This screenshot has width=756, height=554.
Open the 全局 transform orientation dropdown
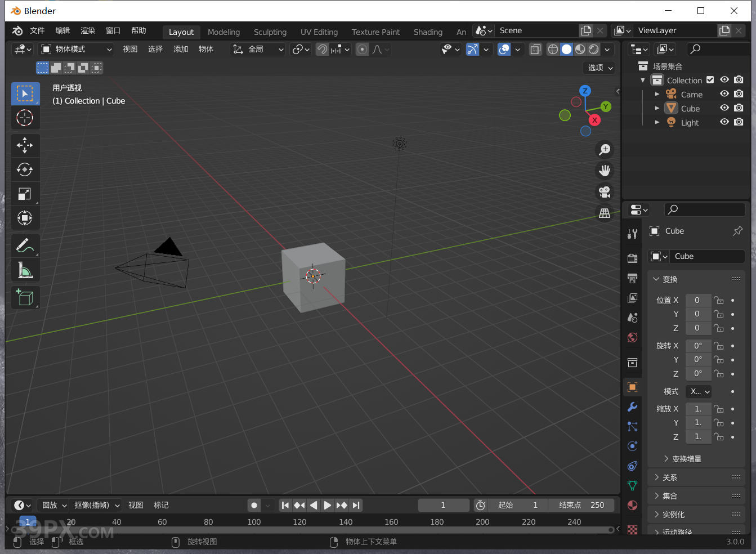pyautogui.click(x=257, y=49)
